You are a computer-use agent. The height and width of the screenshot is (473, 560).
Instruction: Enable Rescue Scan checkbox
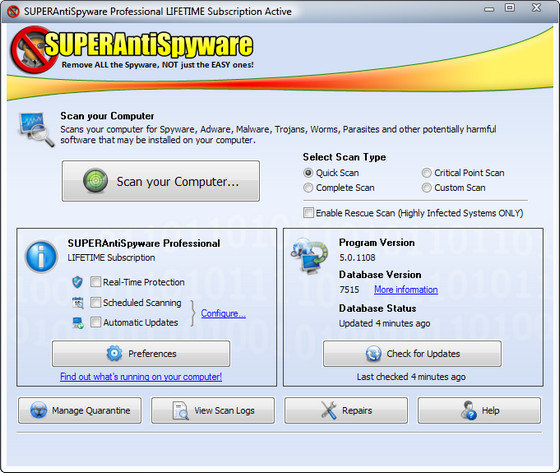click(x=308, y=213)
